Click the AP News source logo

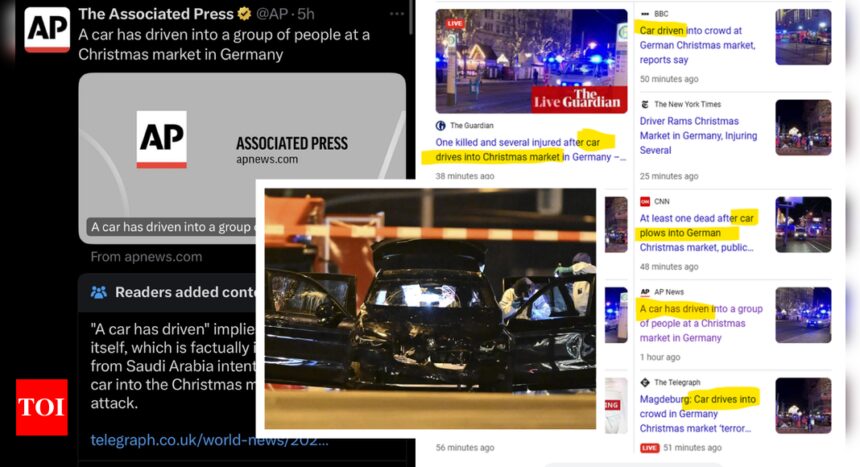(645, 292)
